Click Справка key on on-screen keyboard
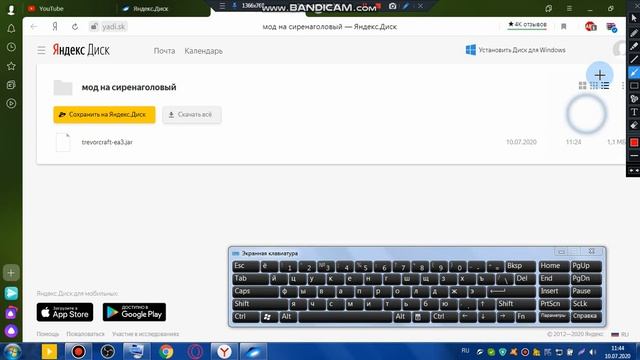 point(586,317)
